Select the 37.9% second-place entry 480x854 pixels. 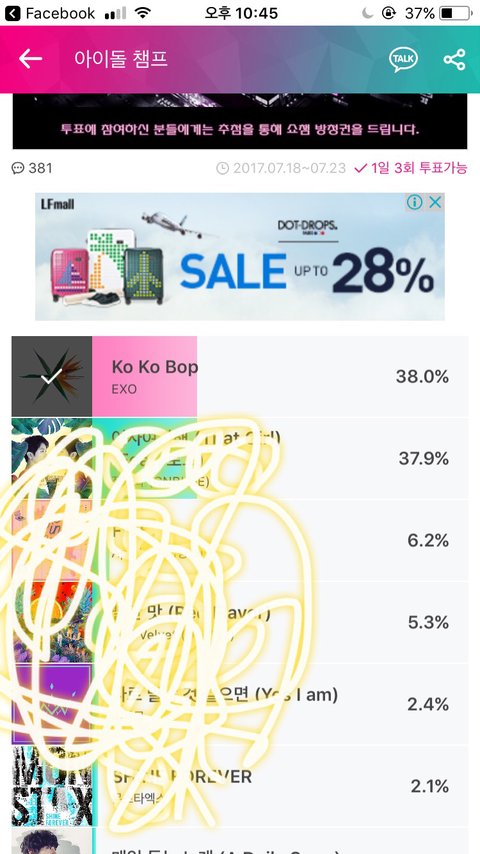tap(240, 459)
